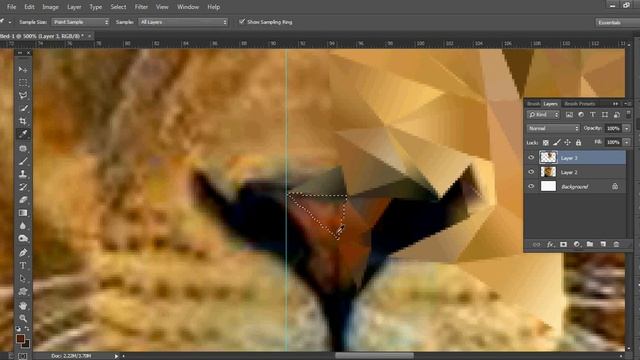Select the Type tool
This screenshot has width=640, height=360.
(23, 266)
